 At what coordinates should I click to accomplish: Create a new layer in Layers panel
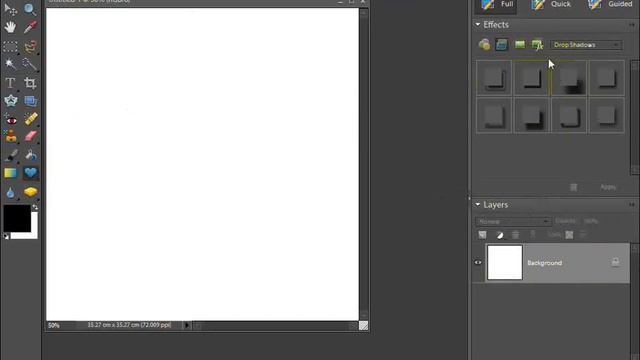pyautogui.click(x=482, y=235)
